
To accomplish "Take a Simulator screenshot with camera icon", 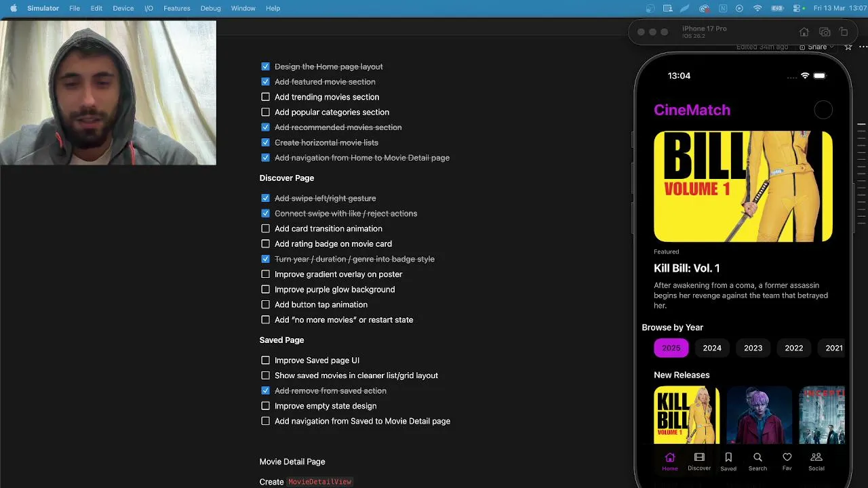I will click(825, 32).
